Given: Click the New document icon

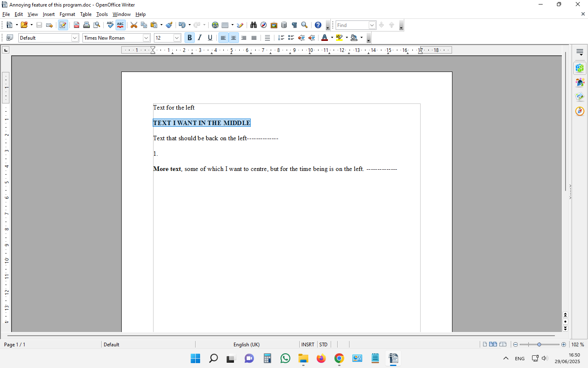Looking at the screenshot, I should click(9, 25).
